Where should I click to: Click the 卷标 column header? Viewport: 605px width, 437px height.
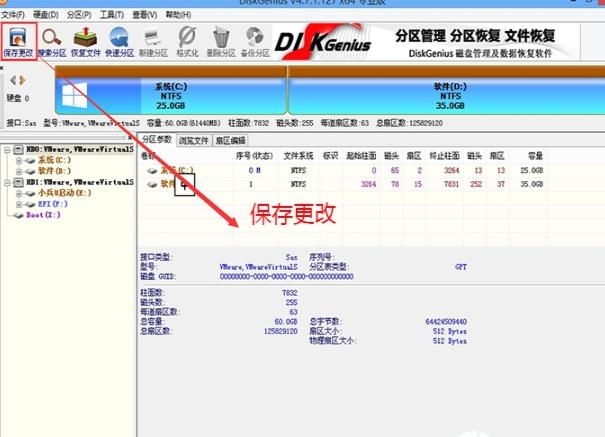(x=149, y=156)
